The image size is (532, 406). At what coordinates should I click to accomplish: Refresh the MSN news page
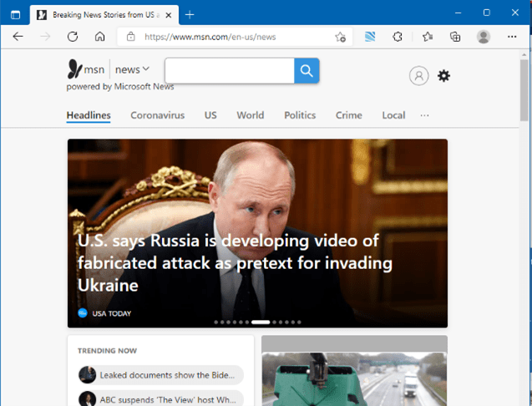73,37
